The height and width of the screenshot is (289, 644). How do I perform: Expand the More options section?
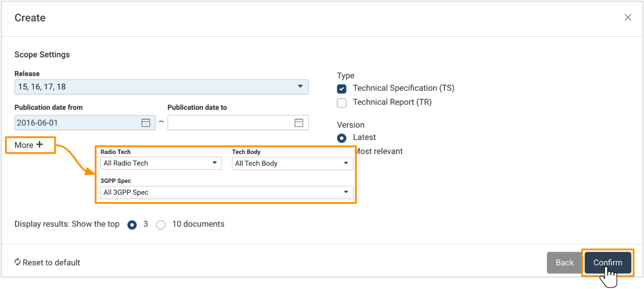[x=29, y=145]
